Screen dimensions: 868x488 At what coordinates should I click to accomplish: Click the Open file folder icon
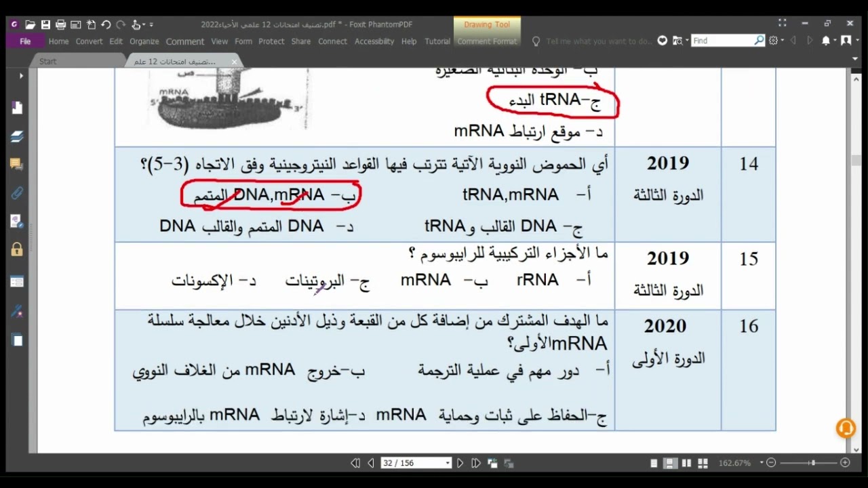(x=30, y=24)
